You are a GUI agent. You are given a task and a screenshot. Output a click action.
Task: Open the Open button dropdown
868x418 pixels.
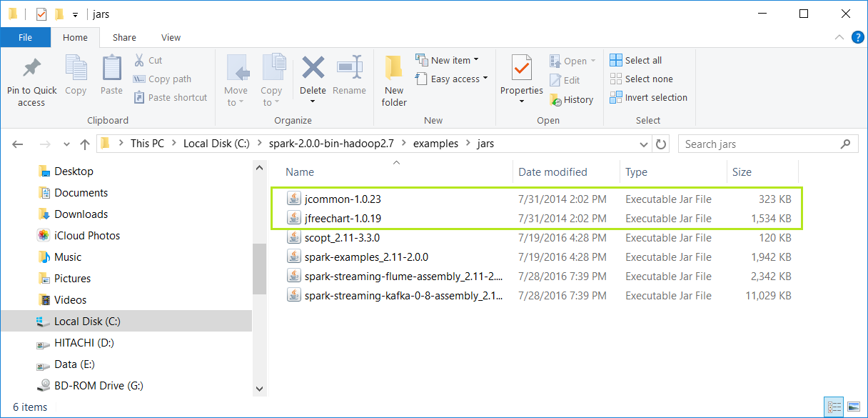point(593,61)
